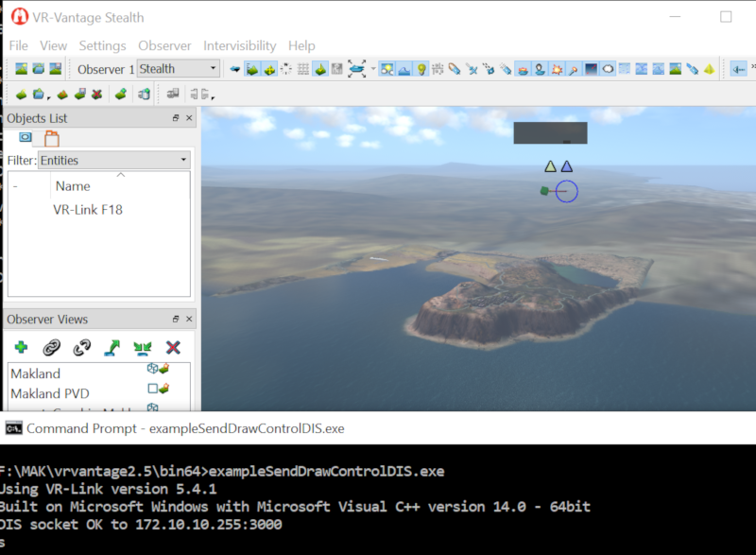Open the File menu
The width and height of the screenshot is (756, 555).
click(x=18, y=45)
